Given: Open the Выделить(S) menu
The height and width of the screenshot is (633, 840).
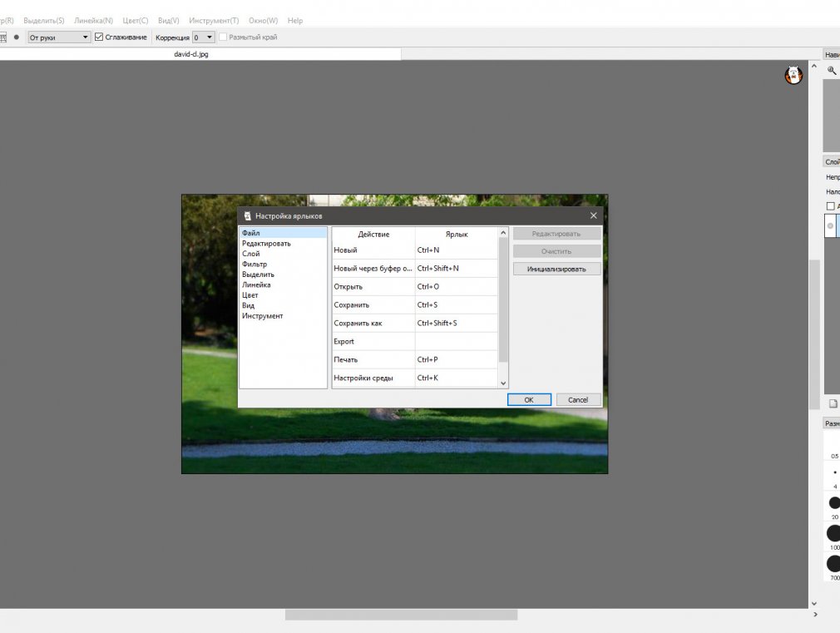Looking at the screenshot, I should coord(43,20).
